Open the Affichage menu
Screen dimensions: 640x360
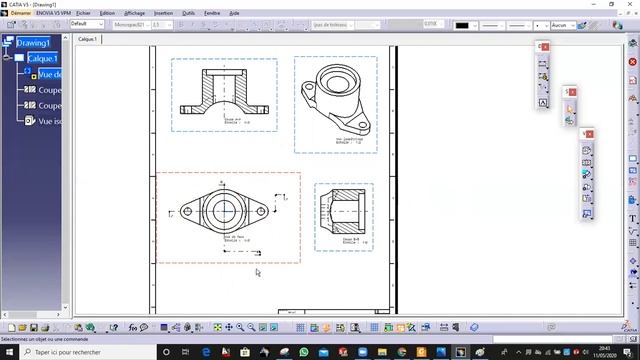134,13
